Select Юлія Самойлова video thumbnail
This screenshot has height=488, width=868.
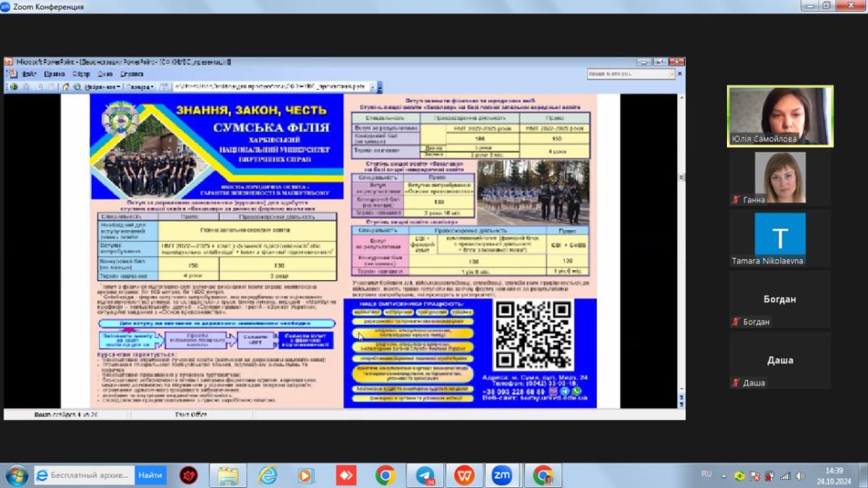click(780, 116)
